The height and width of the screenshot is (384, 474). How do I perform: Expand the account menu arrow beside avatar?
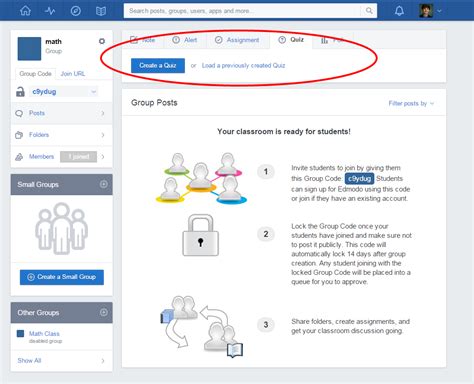click(439, 11)
